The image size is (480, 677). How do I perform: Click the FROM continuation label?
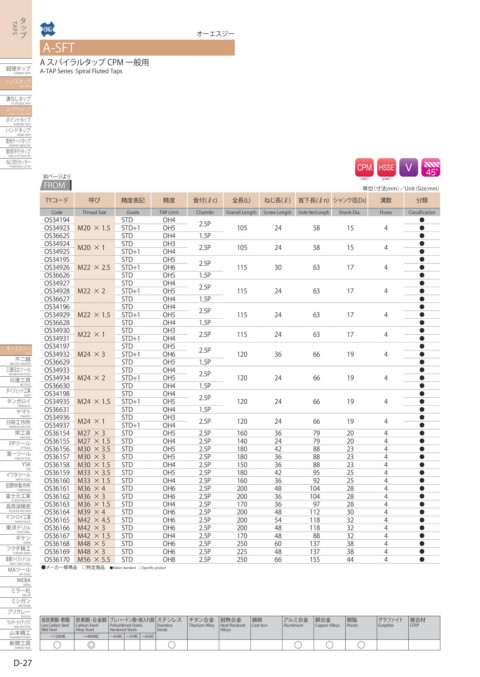56,185
